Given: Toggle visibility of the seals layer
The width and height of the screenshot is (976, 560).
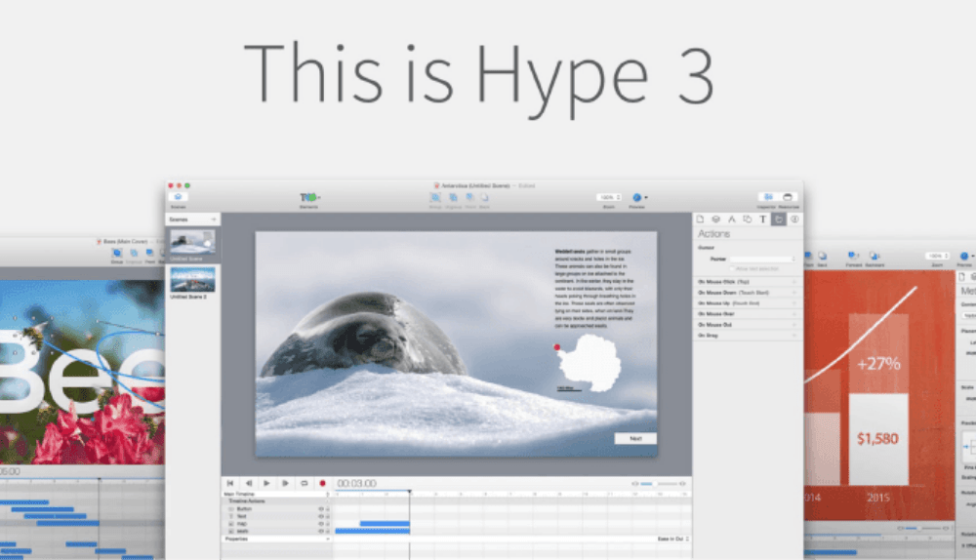Looking at the screenshot, I should tap(321, 532).
